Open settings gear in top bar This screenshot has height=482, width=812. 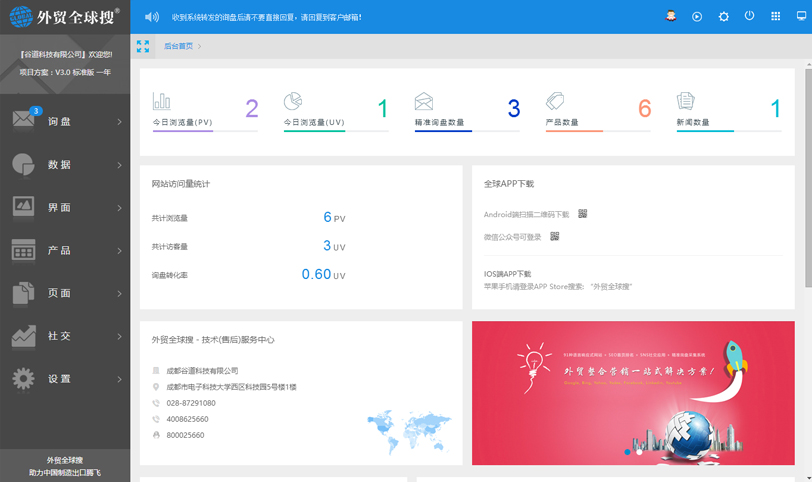(724, 17)
